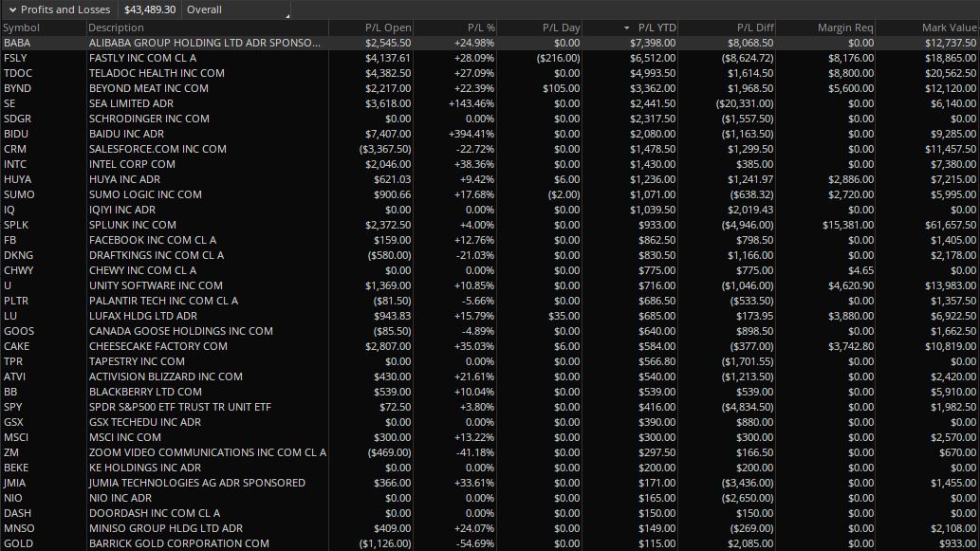
Task: Click SALESFORCE.COM INC COM description
Action: 157,149
